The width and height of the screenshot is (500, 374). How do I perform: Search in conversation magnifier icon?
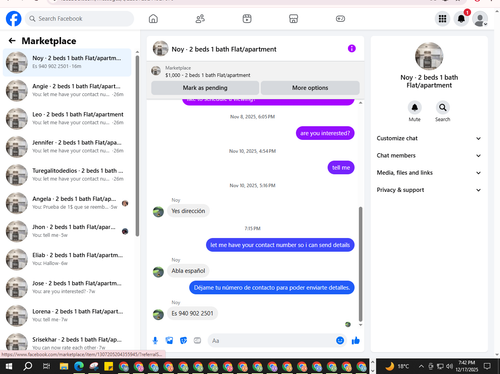(x=443, y=108)
